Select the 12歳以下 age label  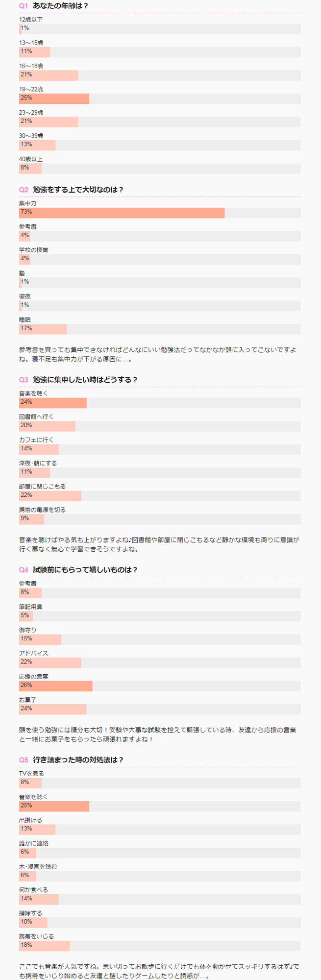(x=31, y=20)
